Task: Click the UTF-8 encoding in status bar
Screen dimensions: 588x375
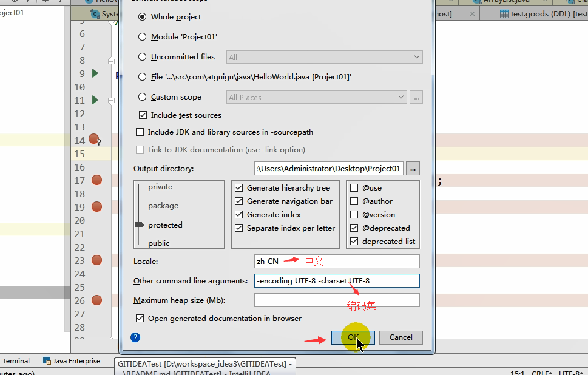Action: (x=570, y=373)
